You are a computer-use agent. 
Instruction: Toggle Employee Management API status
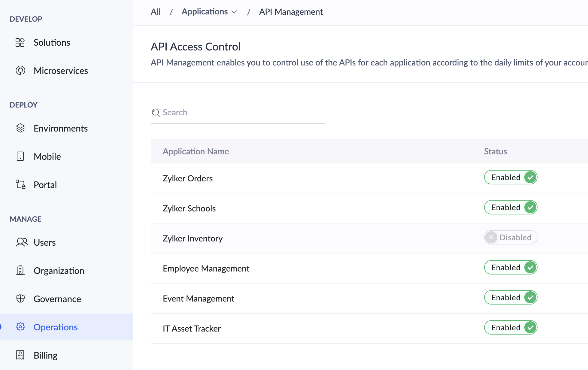[x=510, y=268]
